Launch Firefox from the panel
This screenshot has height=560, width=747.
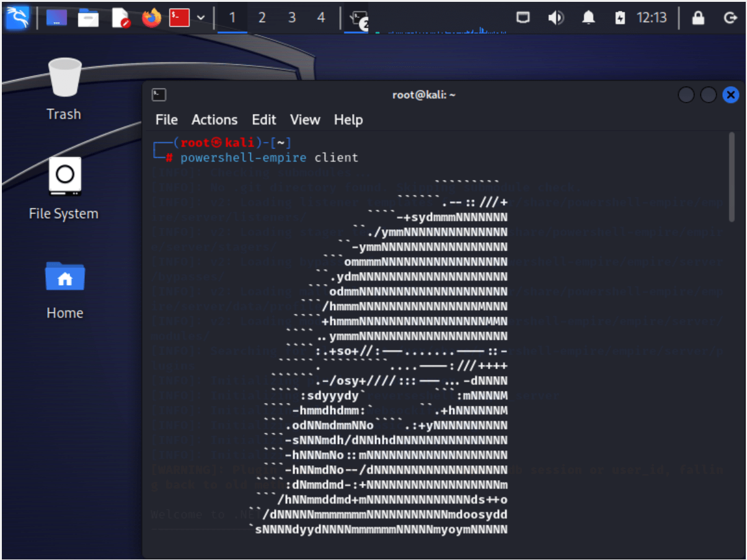pos(151,18)
